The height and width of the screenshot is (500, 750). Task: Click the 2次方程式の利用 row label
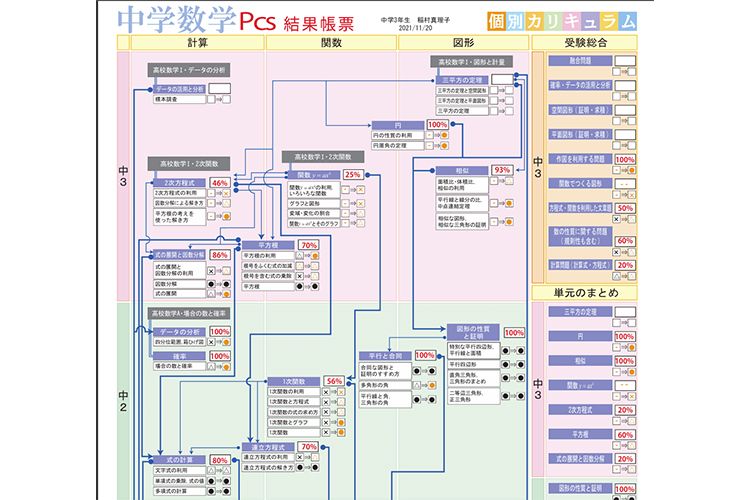[179, 193]
